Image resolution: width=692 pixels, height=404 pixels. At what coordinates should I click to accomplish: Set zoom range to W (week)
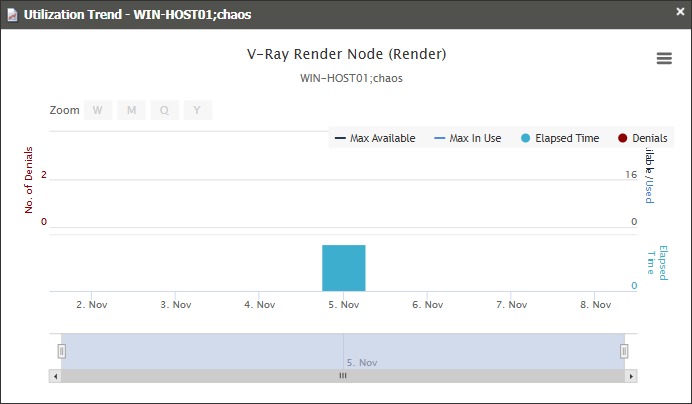pyautogui.click(x=98, y=111)
